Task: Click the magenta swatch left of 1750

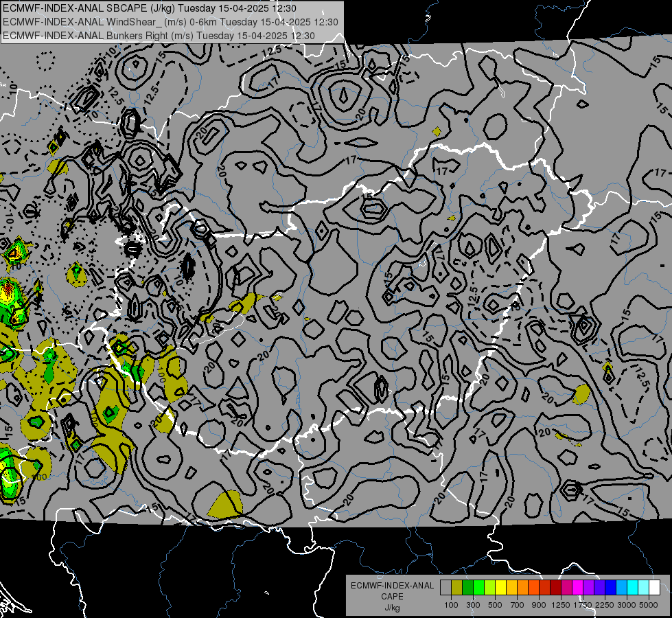Action: pyautogui.click(x=578, y=587)
